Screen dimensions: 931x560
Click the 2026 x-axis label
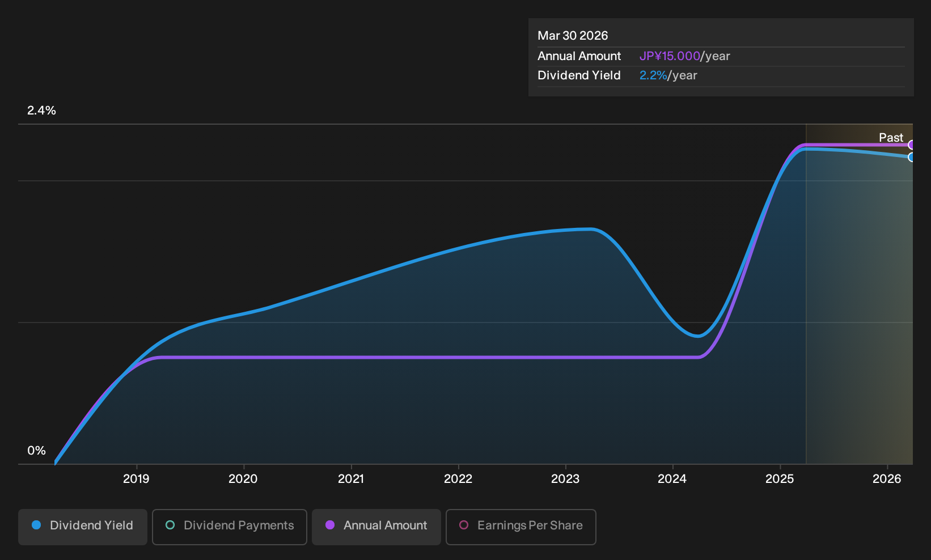887,479
